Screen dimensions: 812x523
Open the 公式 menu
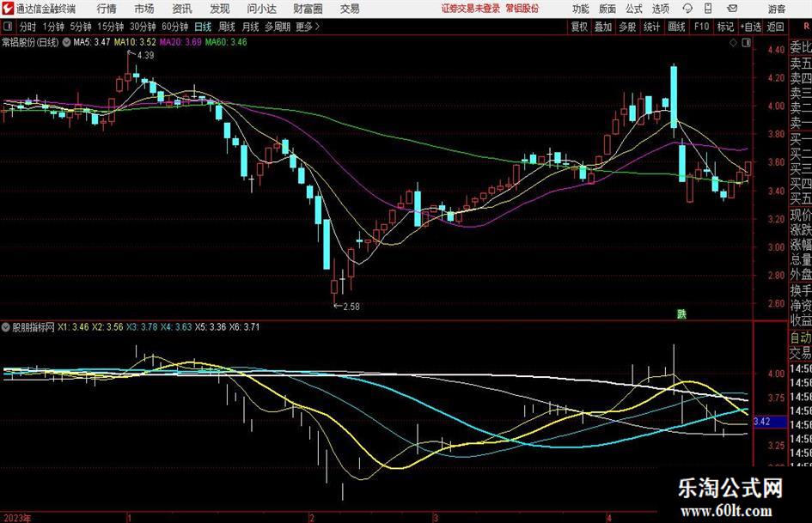click(x=634, y=9)
